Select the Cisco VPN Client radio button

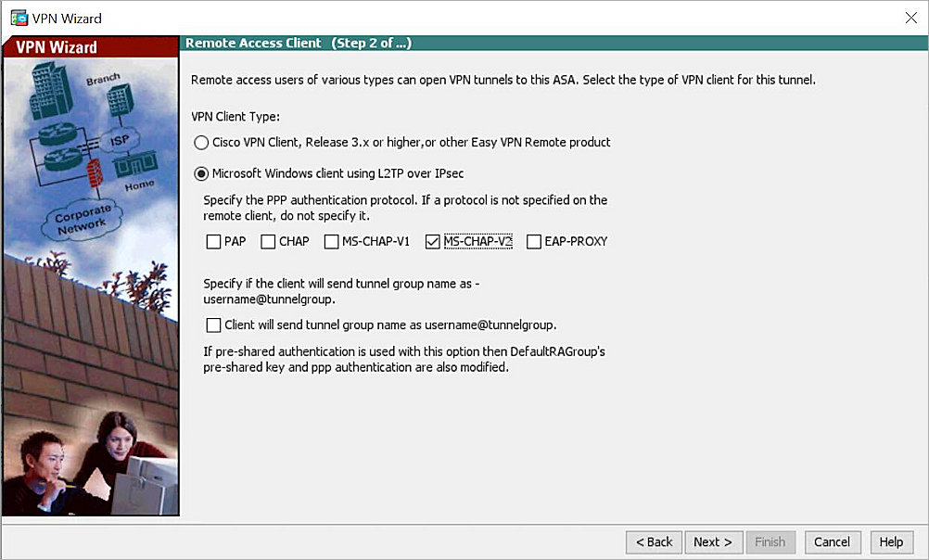pos(201,142)
